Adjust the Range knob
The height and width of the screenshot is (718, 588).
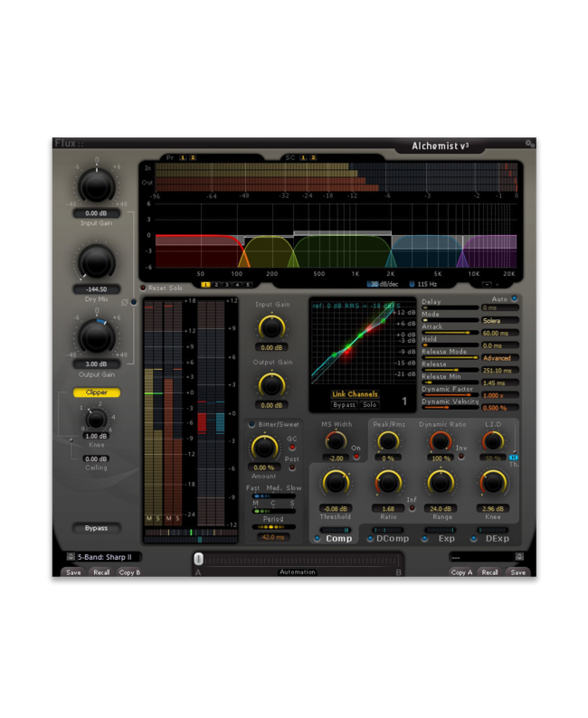click(441, 483)
